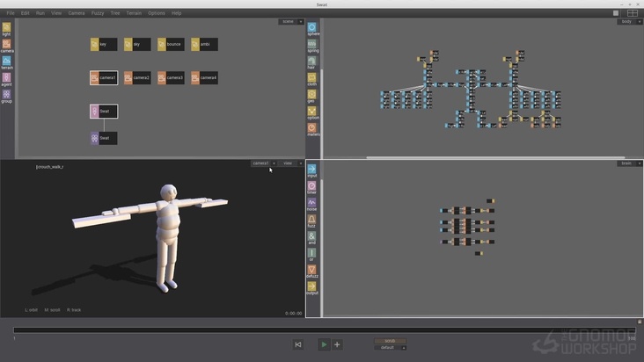This screenshot has height=362, width=644.
Task: Select the group tool in scene palette
Action: [x=6, y=97]
